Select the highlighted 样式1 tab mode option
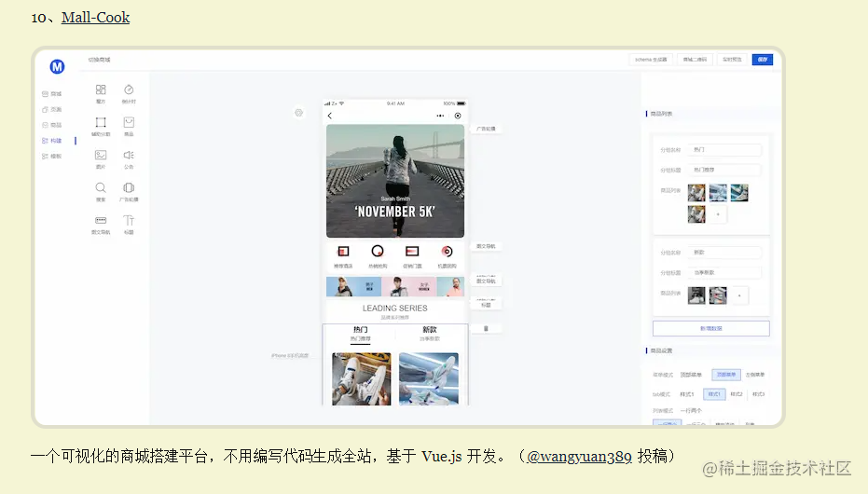 click(x=714, y=394)
